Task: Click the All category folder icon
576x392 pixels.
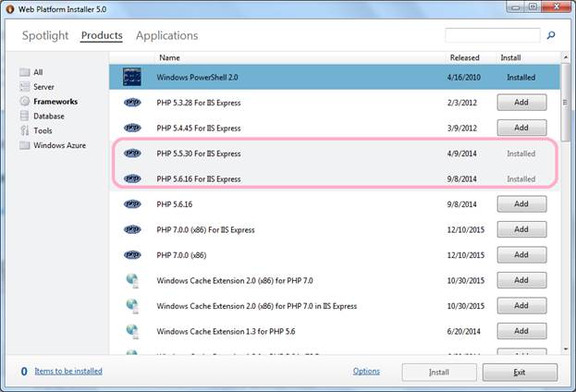Action: [x=24, y=72]
